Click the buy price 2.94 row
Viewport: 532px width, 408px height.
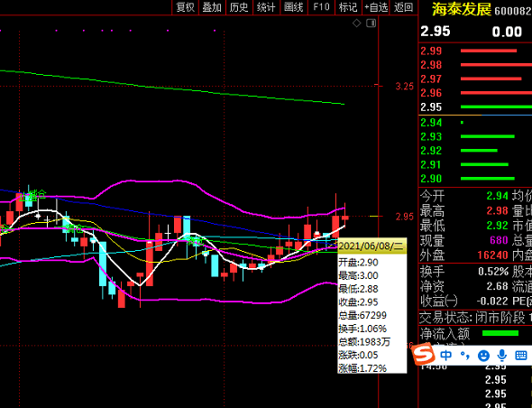tap(476, 122)
